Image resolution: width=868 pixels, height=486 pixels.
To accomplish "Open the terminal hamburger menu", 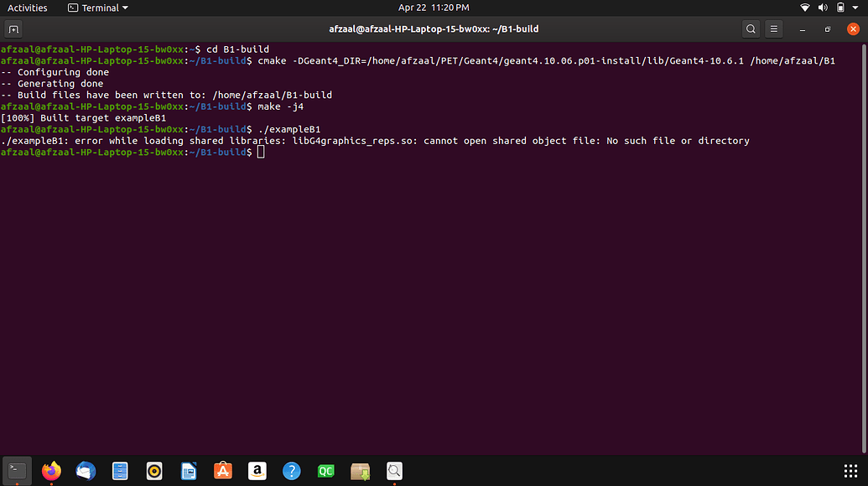I will coord(775,29).
